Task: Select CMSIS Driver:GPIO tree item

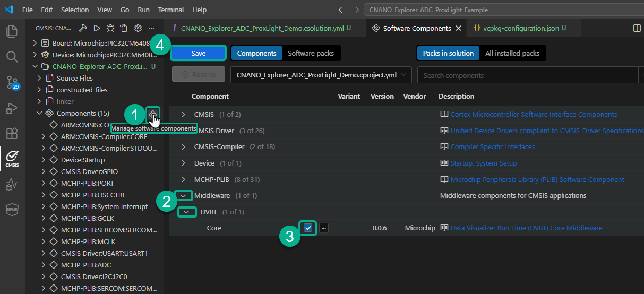Action: click(89, 171)
